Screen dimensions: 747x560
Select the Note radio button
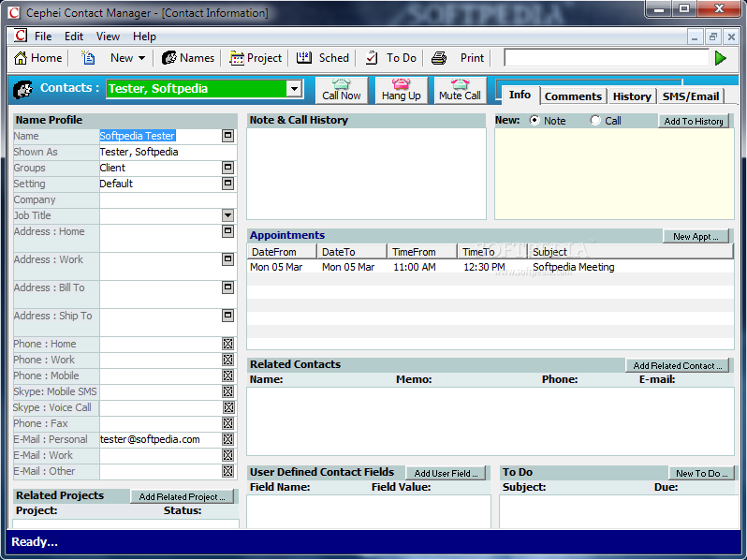coord(535,121)
